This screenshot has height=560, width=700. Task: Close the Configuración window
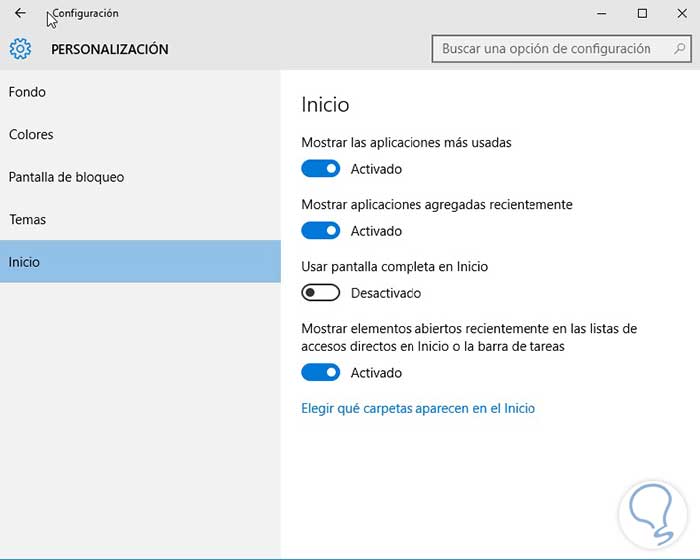tap(682, 13)
